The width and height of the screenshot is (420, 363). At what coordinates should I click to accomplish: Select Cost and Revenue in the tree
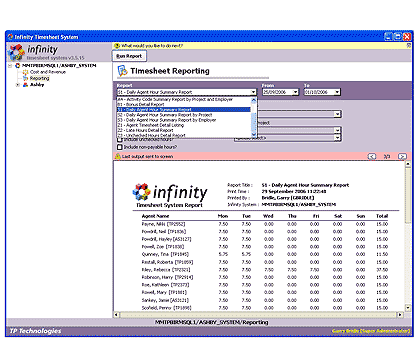click(48, 72)
